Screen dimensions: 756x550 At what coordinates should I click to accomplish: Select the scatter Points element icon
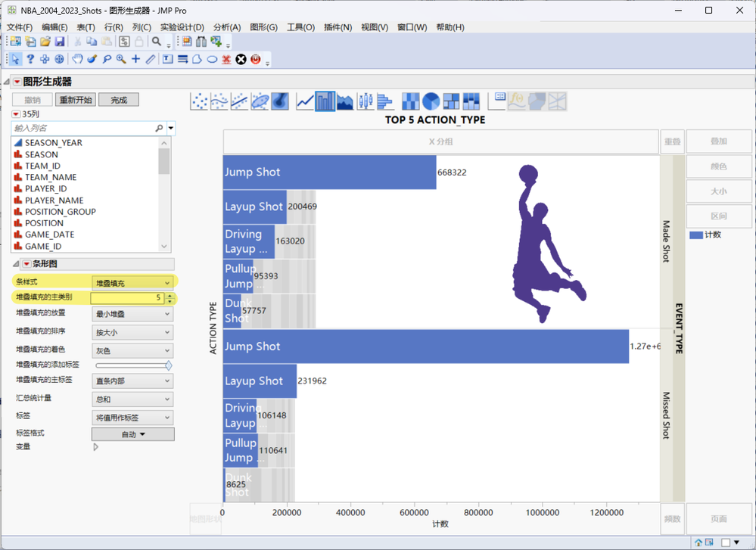click(x=199, y=101)
